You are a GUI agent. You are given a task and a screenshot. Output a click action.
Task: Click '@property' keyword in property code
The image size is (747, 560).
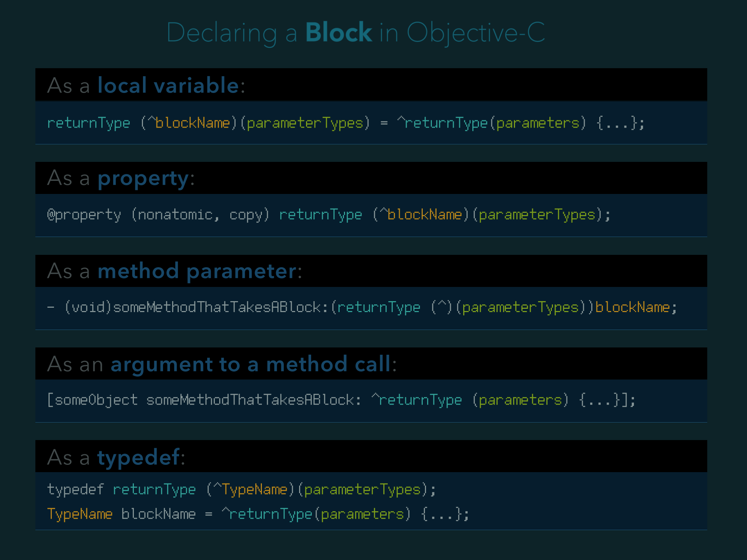pyautogui.click(x=84, y=215)
